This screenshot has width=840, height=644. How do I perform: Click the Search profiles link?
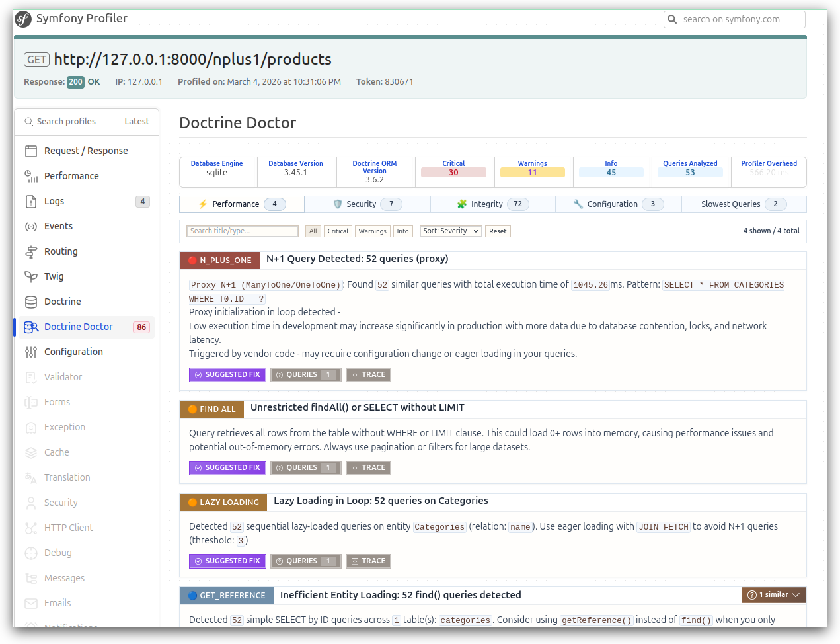pos(60,122)
